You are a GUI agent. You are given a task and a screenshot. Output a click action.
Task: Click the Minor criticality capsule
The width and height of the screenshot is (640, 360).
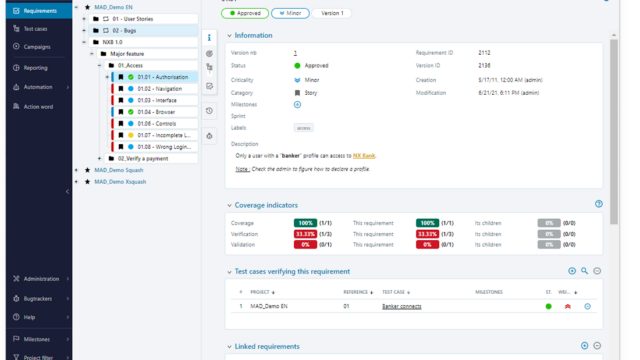pyautogui.click(x=290, y=13)
